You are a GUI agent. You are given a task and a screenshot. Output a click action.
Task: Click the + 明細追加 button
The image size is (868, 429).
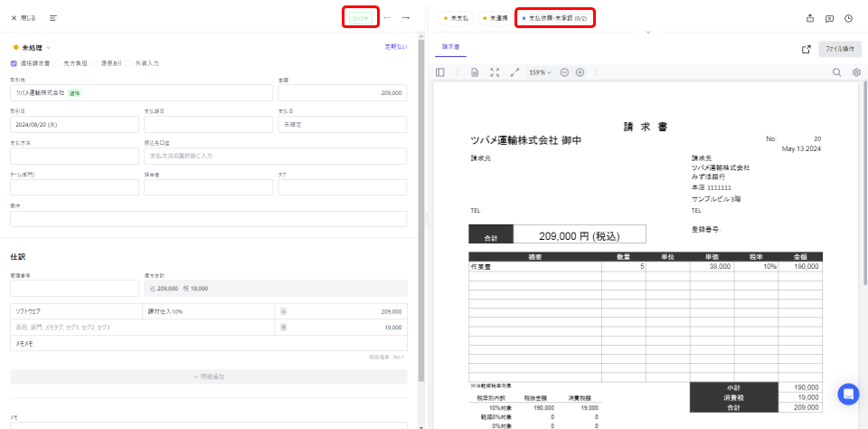click(209, 377)
